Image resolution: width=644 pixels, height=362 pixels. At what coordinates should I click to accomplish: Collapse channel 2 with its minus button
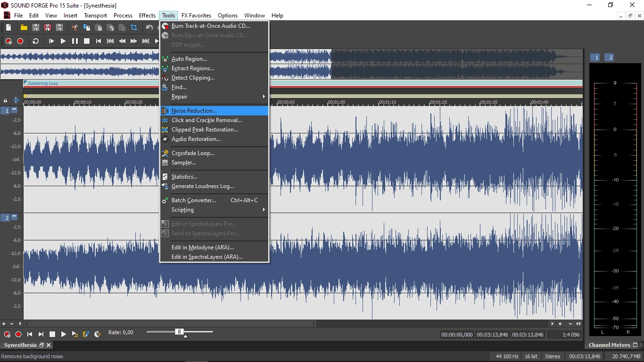point(14,217)
